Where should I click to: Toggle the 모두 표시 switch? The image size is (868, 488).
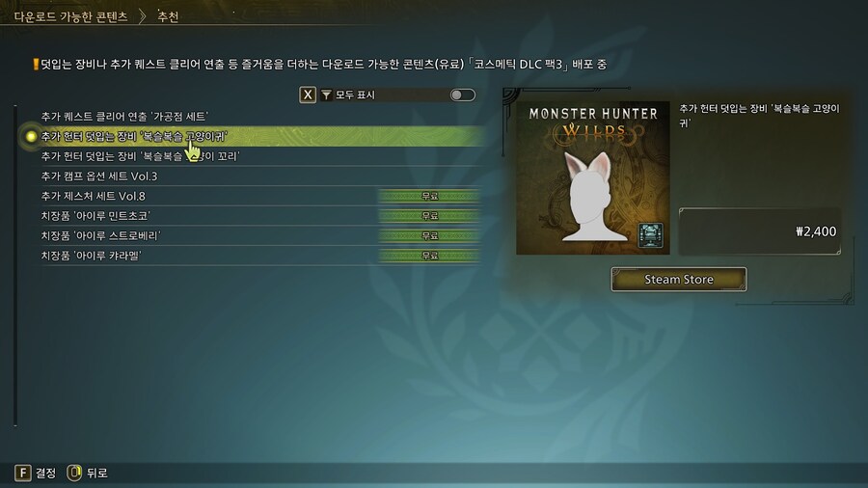(x=462, y=95)
